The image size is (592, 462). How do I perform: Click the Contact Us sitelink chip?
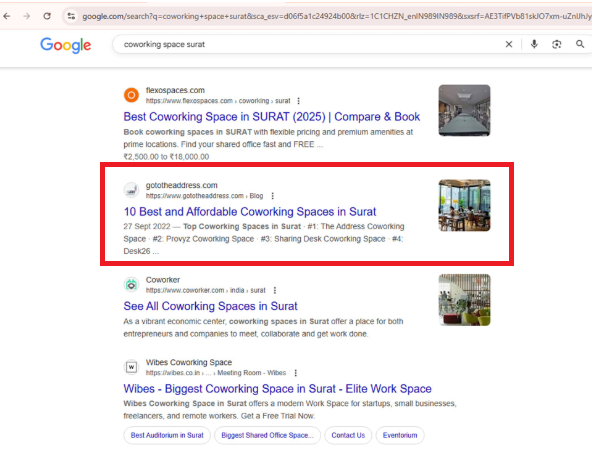[348, 435]
